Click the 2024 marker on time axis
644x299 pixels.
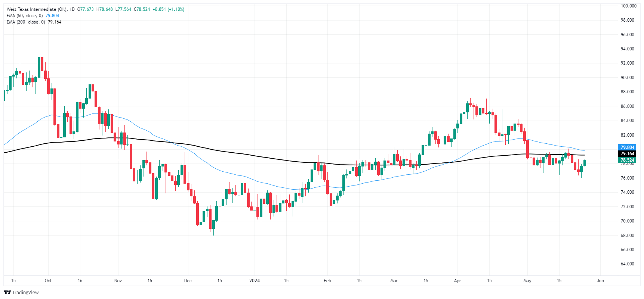coord(255,281)
